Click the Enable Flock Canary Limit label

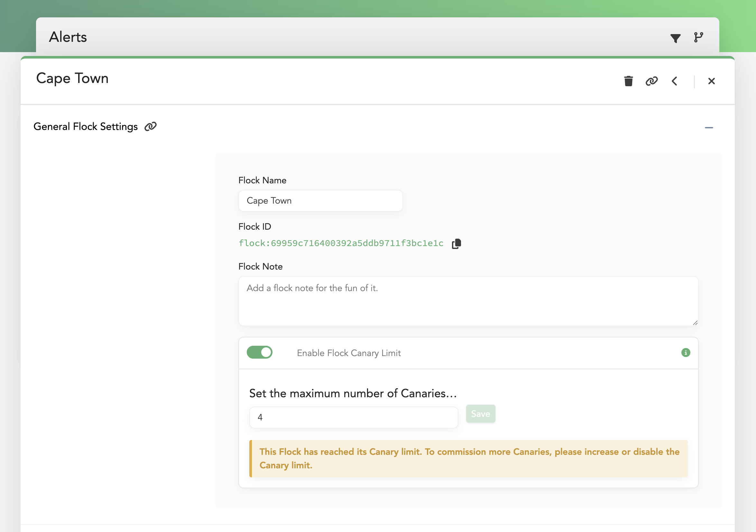pyautogui.click(x=348, y=353)
